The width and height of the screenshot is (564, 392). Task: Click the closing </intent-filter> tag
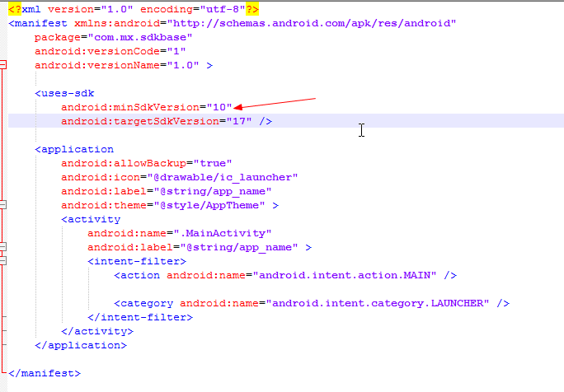point(140,318)
